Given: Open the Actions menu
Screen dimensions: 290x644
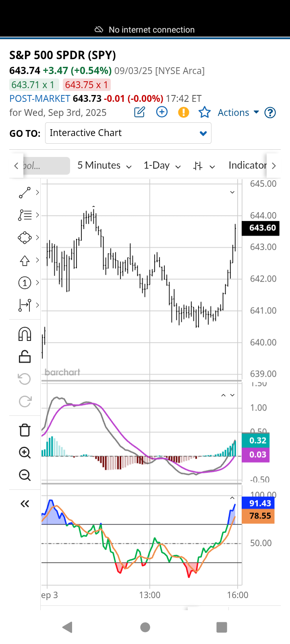Looking at the screenshot, I should (238, 113).
